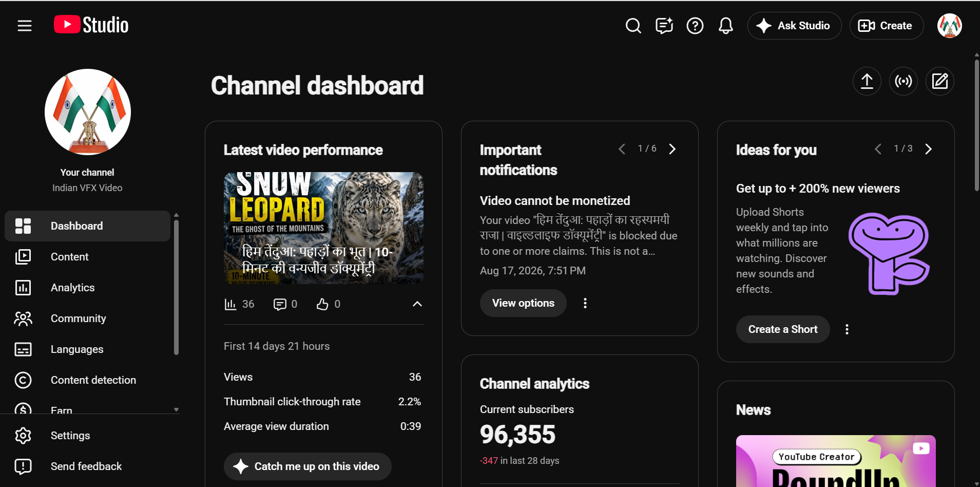Open more options beside Create a Short

[847, 329]
